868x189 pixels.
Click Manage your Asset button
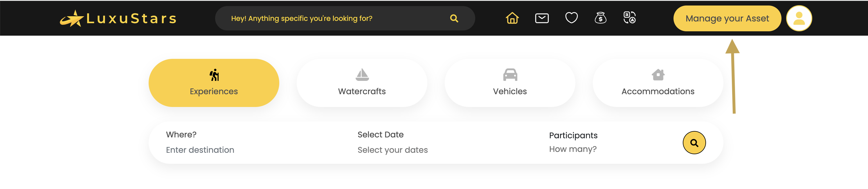click(x=727, y=19)
